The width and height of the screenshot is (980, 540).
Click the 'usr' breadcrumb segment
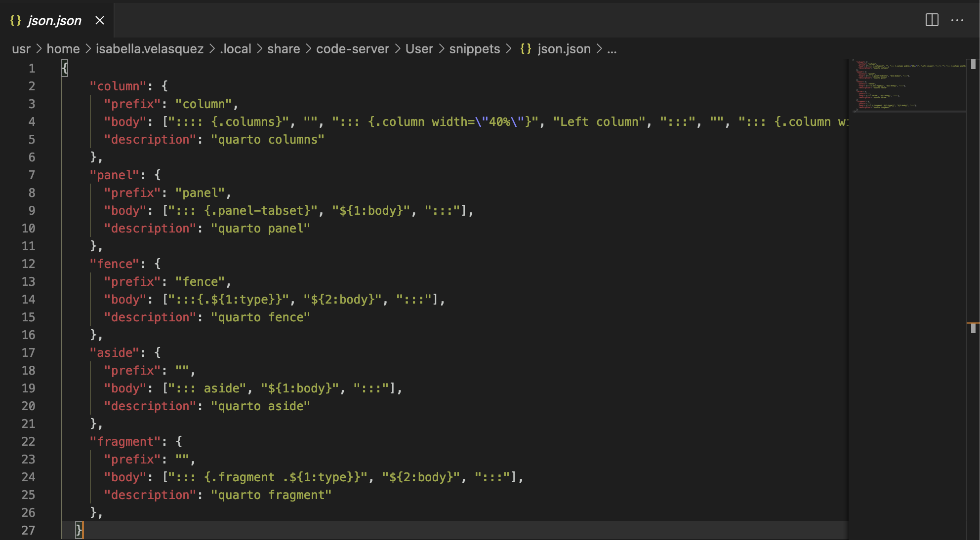point(21,49)
